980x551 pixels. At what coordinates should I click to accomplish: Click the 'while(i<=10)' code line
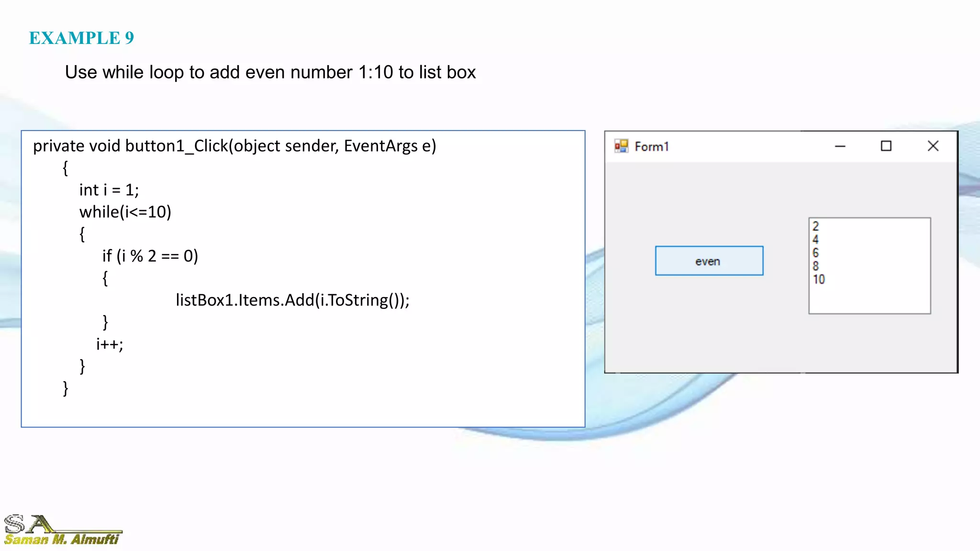[x=125, y=212]
